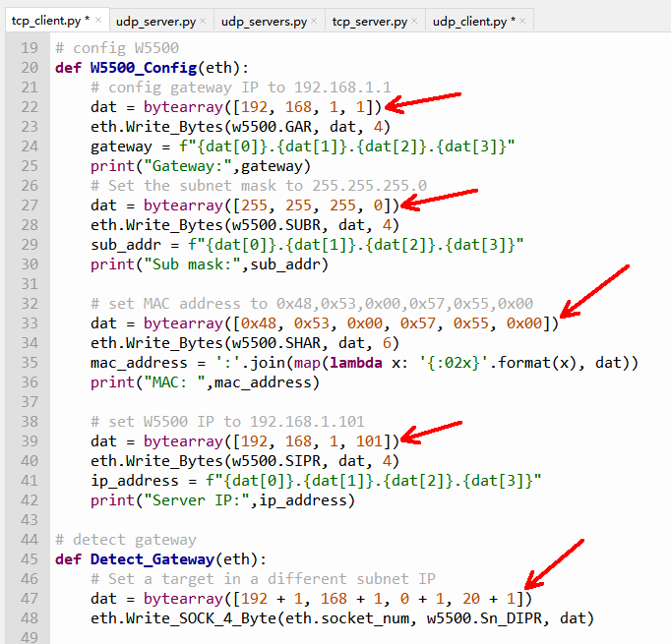Place cursor in gateway IP comment line 21
Screen dimensions: 671x644
[x=241, y=88]
